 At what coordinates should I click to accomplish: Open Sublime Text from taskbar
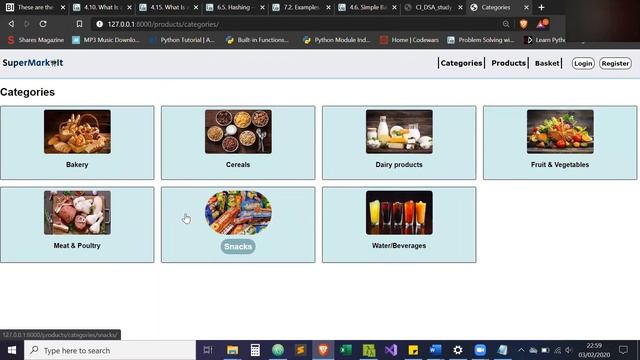click(301, 350)
